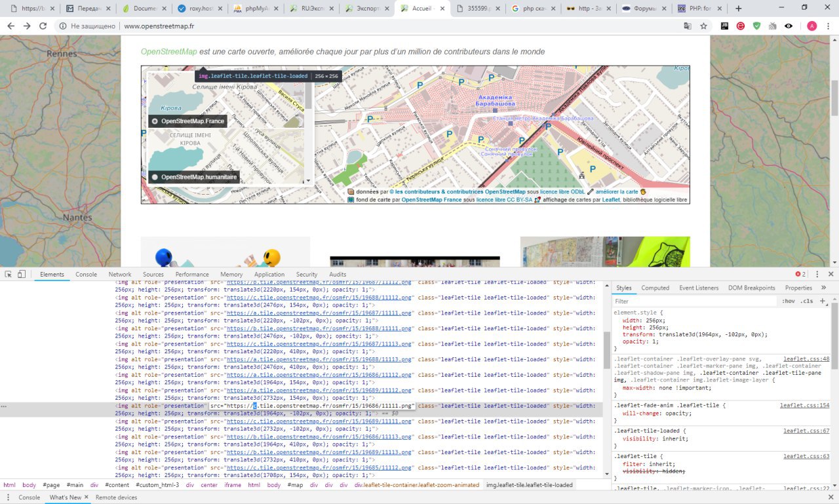The image size is (839, 504).
Task: Click the eye extension icon
Action: (x=789, y=26)
